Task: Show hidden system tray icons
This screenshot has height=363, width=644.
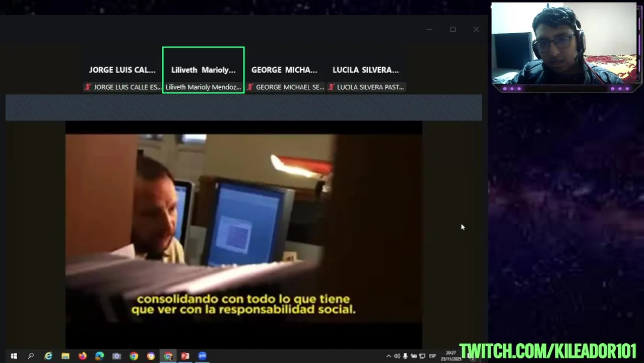Action: pyautogui.click(x=389, y=356)
